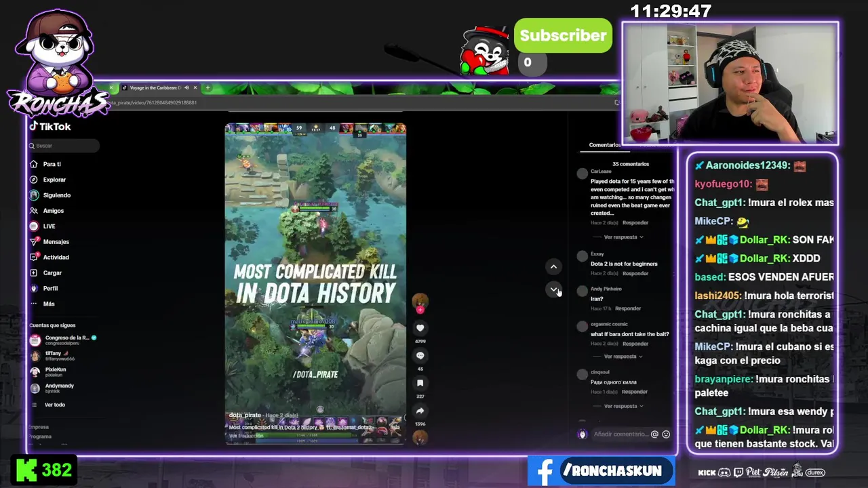Expand Ver respuesta under CarLease's comment

coord(623,237)
